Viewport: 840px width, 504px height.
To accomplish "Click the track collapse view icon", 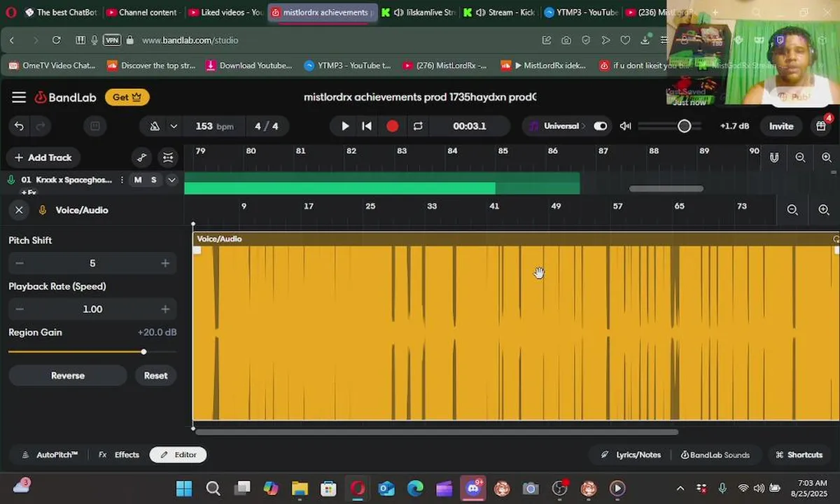I will point(168,157).
